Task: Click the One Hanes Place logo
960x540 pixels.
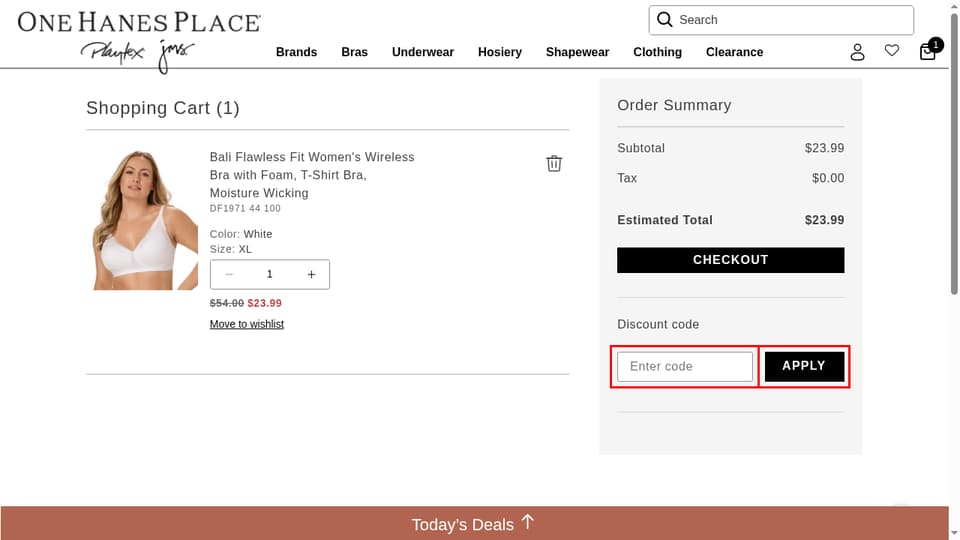Action: [139, 22]
